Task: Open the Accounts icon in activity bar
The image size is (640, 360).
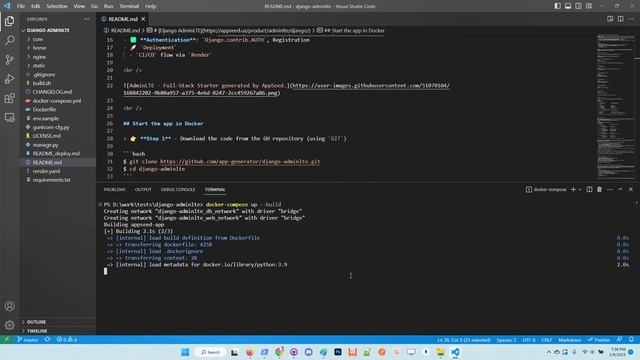Action: coord(9,306)
